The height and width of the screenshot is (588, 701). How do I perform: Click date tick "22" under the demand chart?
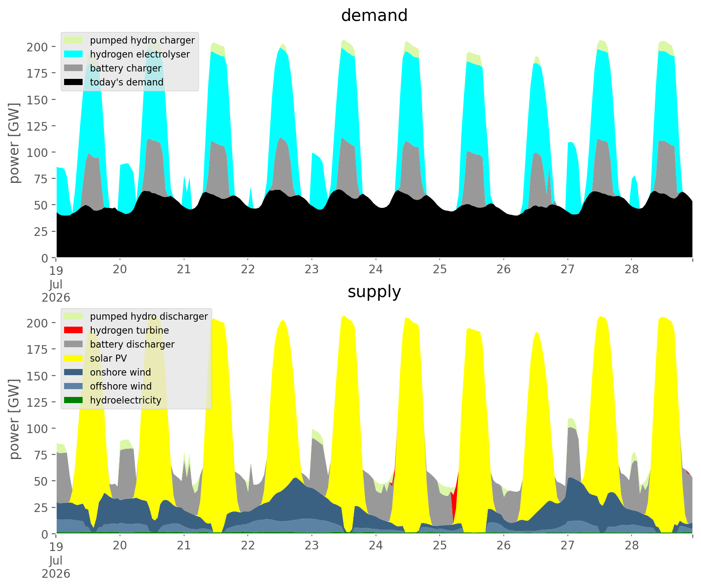tap(248, 270)
